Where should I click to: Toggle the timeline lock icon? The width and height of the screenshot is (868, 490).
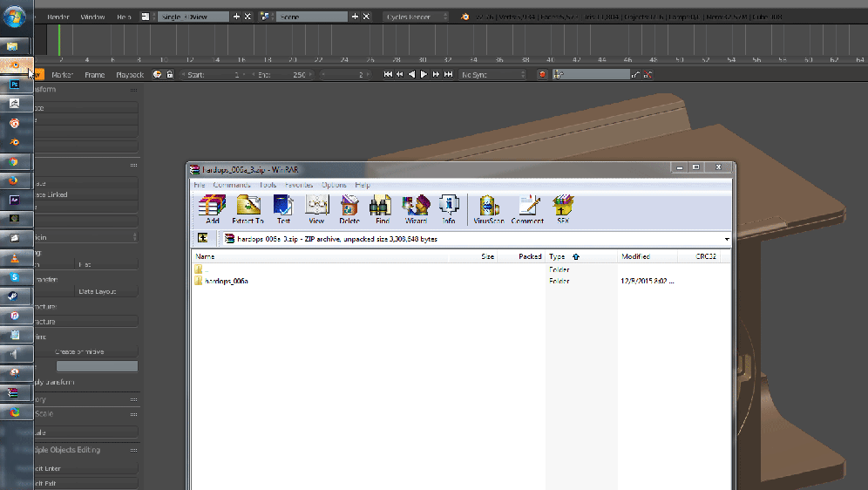pos(169,75)
